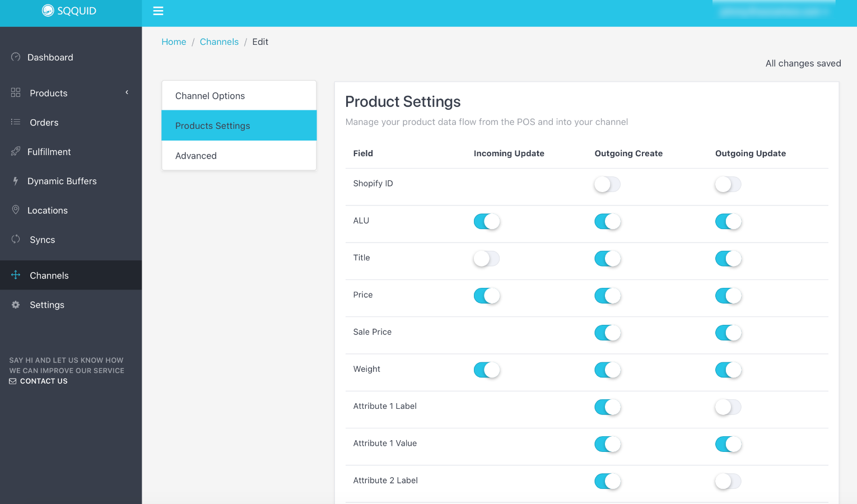
Task: Open Settings via the gear icon
Action: [16, 305]
